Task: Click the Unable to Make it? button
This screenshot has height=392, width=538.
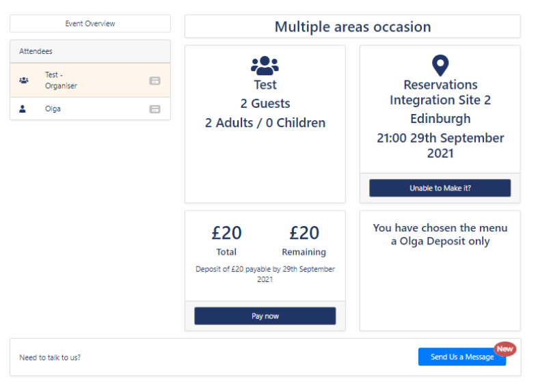Action: (440, 188)
